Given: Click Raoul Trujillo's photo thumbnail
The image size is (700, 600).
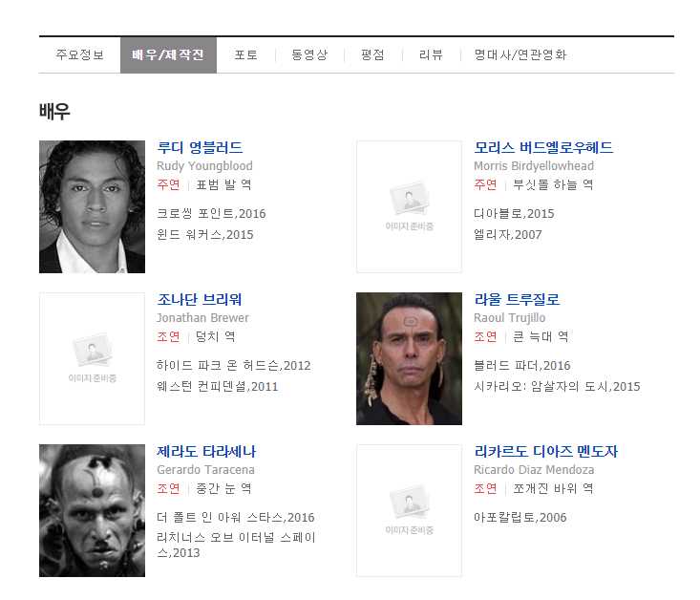Looking at the screenshot, I should (409, 358).
